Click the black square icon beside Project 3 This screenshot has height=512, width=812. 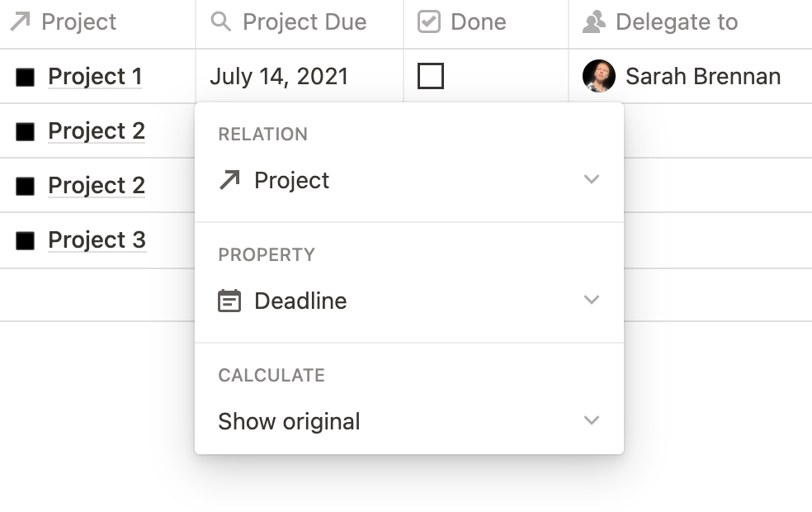point(25,240)
